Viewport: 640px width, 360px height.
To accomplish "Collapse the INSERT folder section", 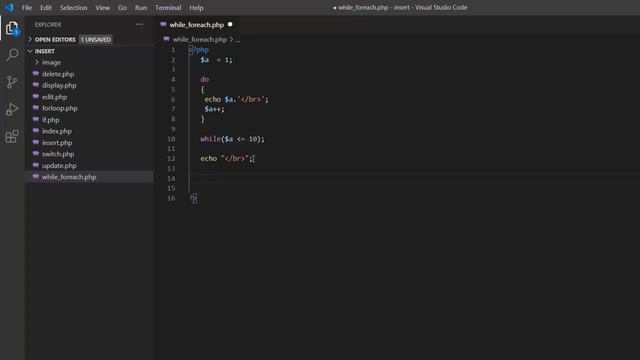I will pyautogui.click(x=30, y=51).
